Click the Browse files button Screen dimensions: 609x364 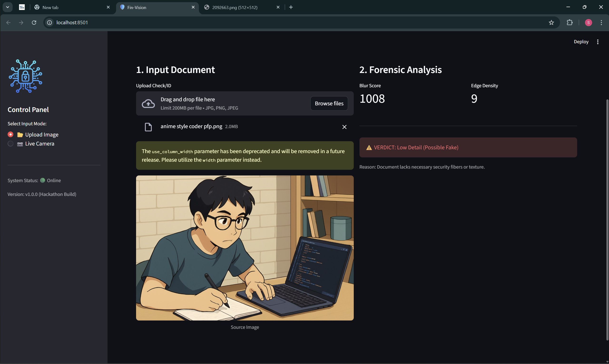329,103
